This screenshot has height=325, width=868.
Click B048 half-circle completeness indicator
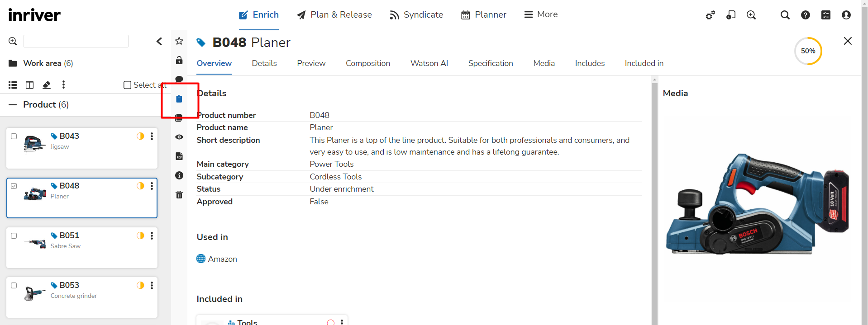(x=140, y=186)
